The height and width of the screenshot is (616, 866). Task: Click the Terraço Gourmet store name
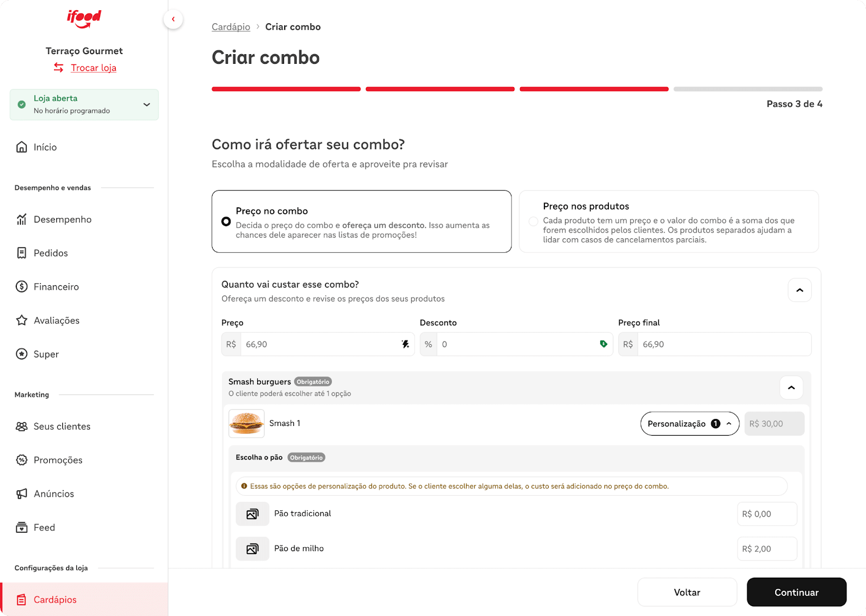point(84,51)
